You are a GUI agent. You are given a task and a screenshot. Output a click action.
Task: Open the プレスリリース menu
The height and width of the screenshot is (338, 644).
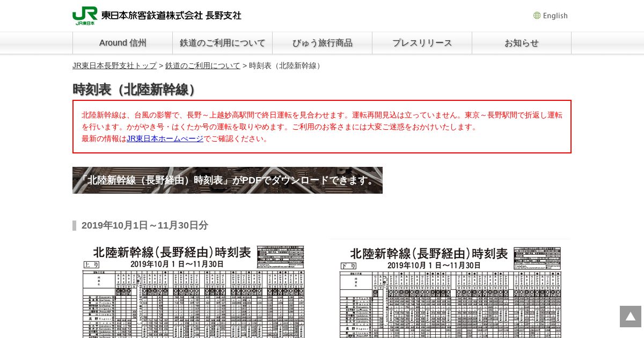[422, 43]
